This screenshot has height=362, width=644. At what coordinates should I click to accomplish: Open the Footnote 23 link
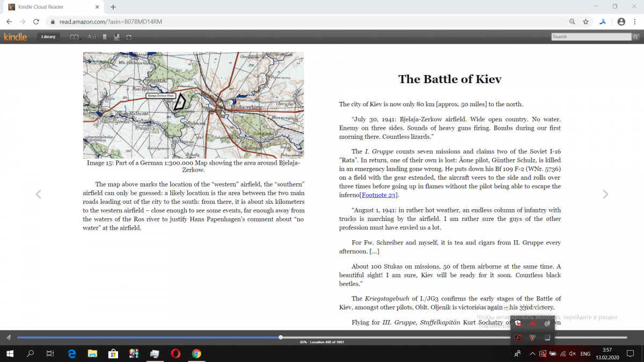click(378, 195)
